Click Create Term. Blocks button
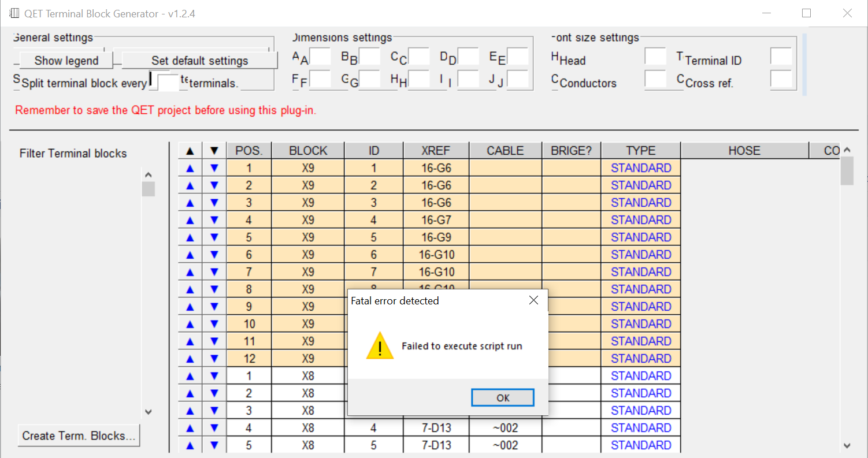This screenshot has width=868, height=458. point(79,436)
